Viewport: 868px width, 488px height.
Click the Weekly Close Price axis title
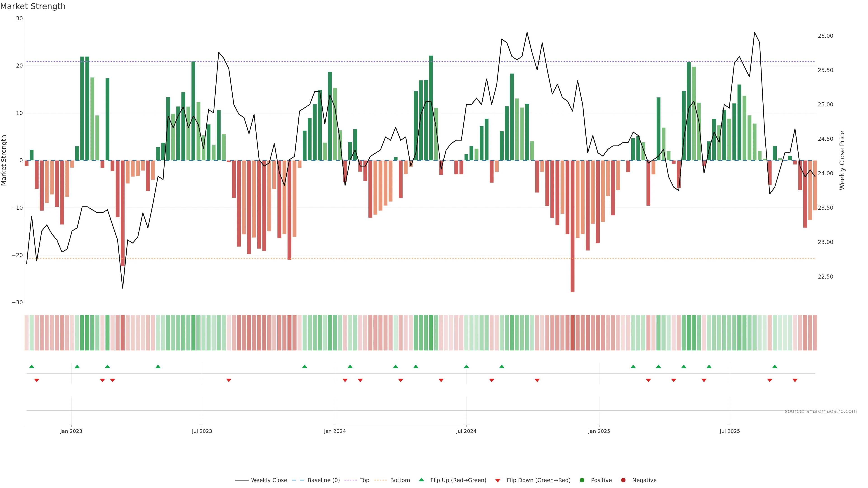[842, 160]
